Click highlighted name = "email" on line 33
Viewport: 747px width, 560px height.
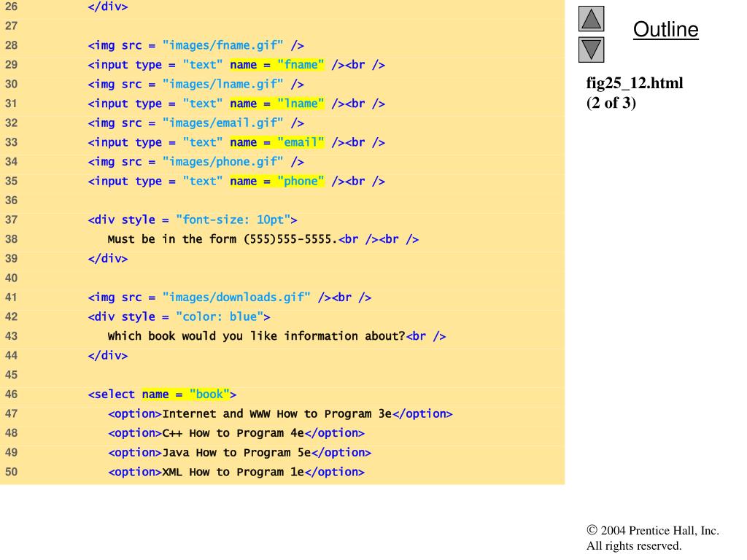click(277, 142)
